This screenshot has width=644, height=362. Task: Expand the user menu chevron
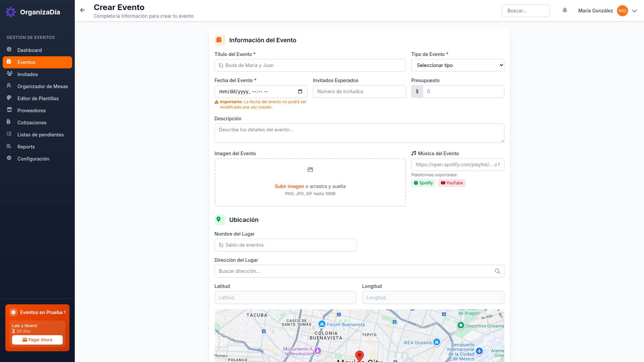(635, 11)
